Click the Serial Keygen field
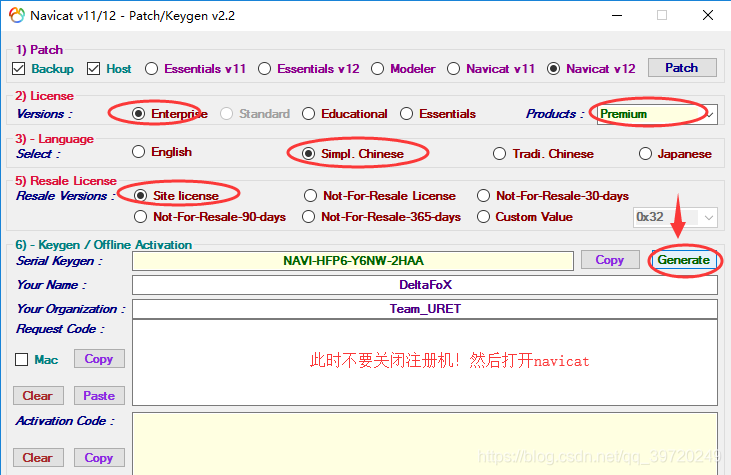731x475 pixels. click(353, 261)
